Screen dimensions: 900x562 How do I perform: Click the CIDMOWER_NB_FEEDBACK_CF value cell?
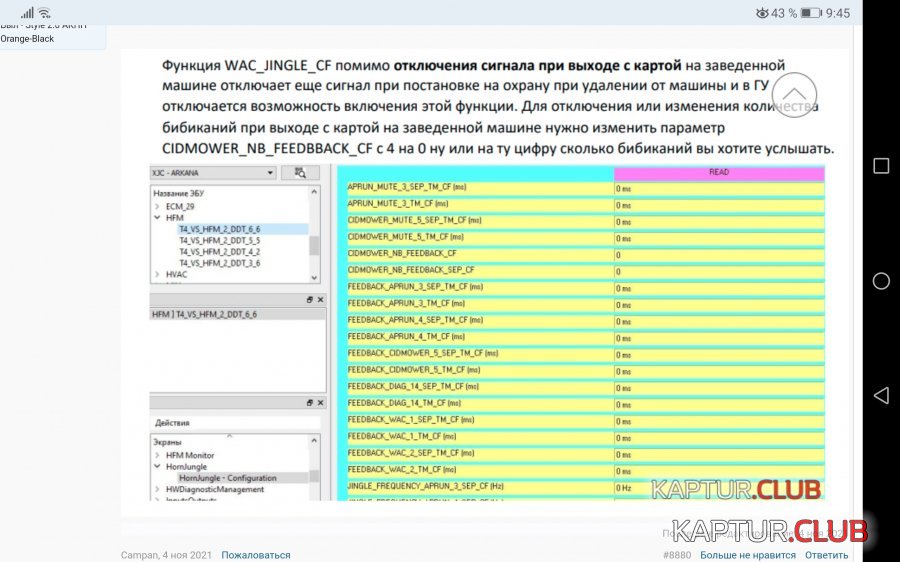pyautogui.click(x=719, y=254)
